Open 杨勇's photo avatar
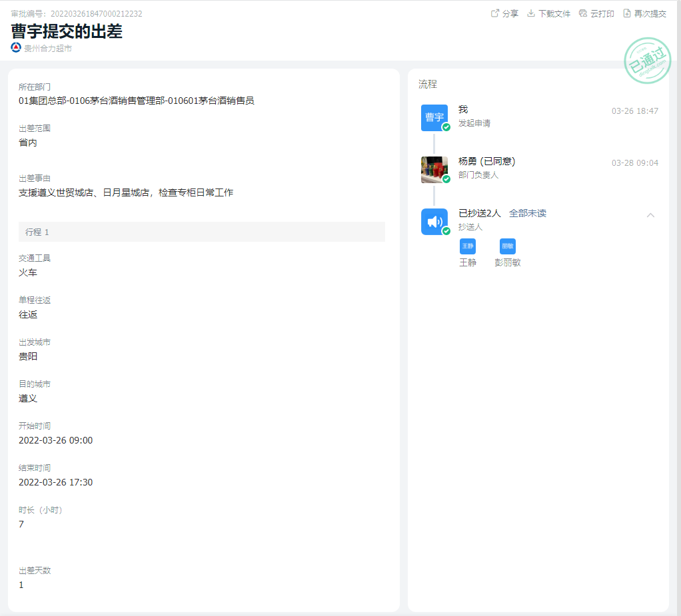Viewport: 681px width, 616px height. 434,170
